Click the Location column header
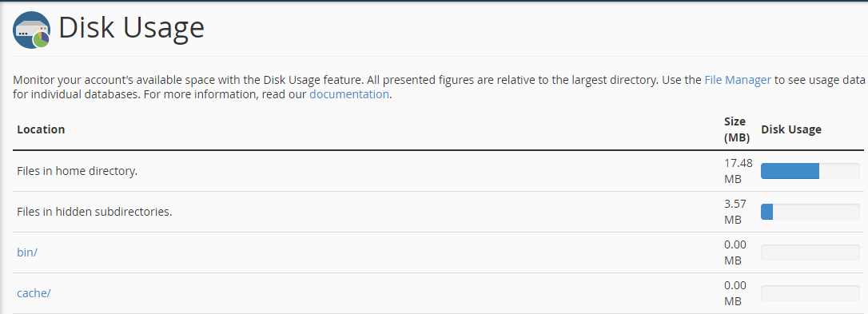Screen dimensions: 868x314 point(41,129)
